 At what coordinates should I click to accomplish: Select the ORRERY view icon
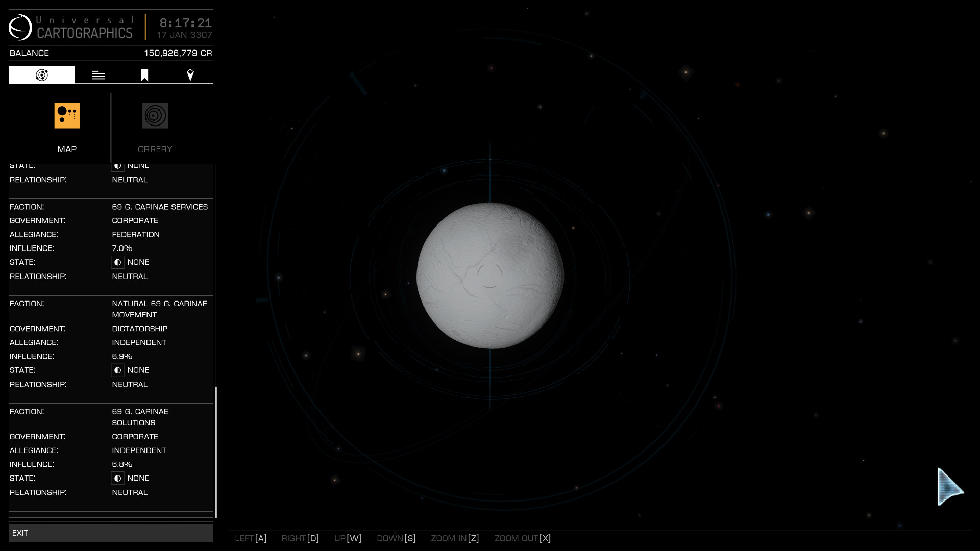[x=155, y=115]
